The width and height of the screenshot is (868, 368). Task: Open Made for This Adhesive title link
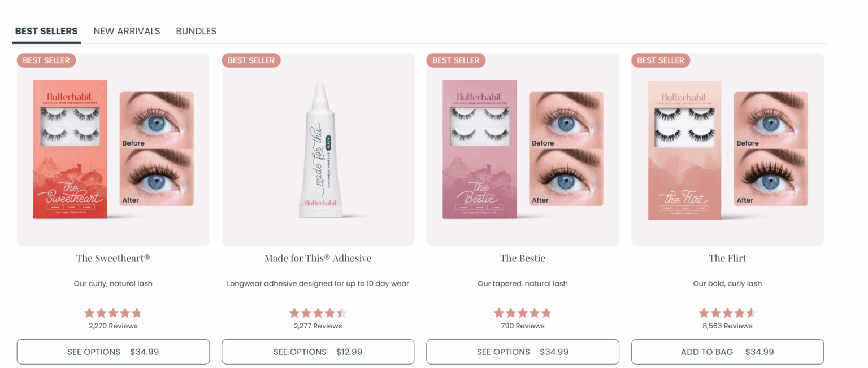(318, 258)
